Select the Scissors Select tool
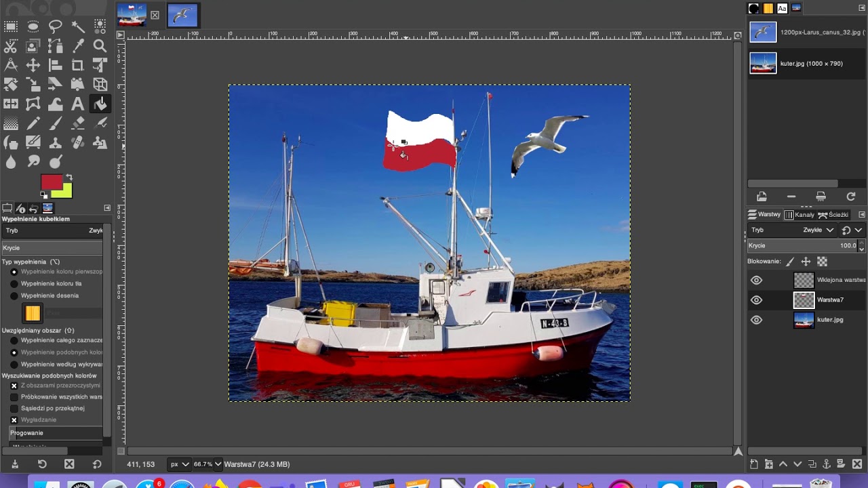Viewport: 868px width, 488px height. 11,46
